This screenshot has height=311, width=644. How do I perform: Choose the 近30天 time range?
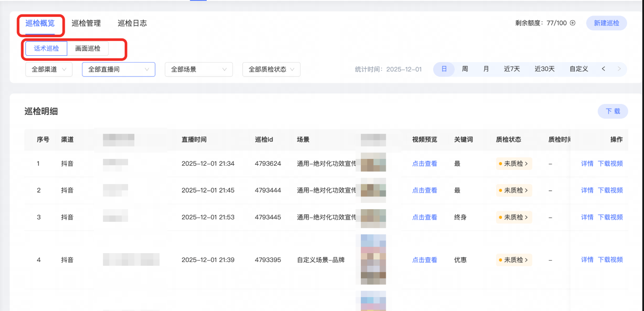545,69
